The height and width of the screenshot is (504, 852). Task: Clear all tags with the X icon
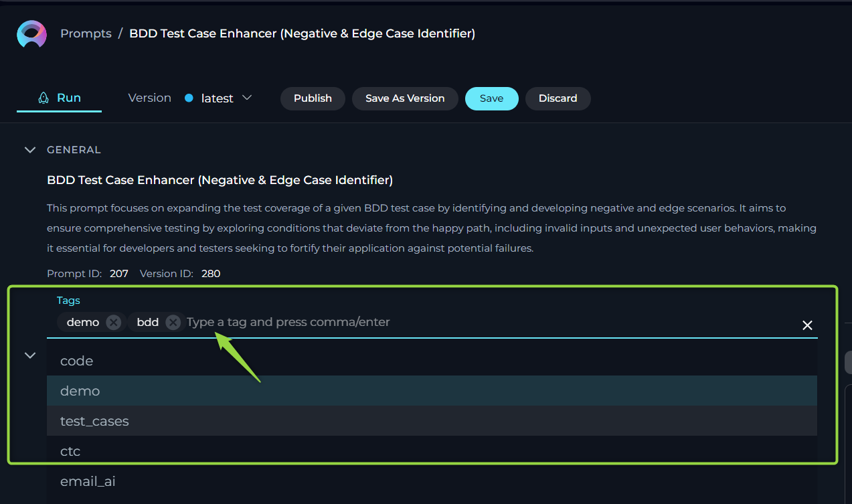pos(807,325)
